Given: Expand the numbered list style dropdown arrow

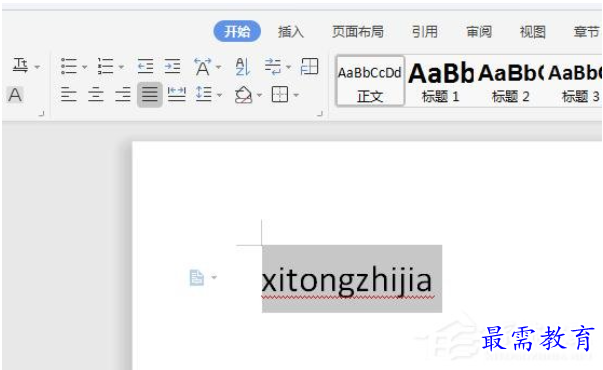Looking at the screenshot, I should pos(121,67).
